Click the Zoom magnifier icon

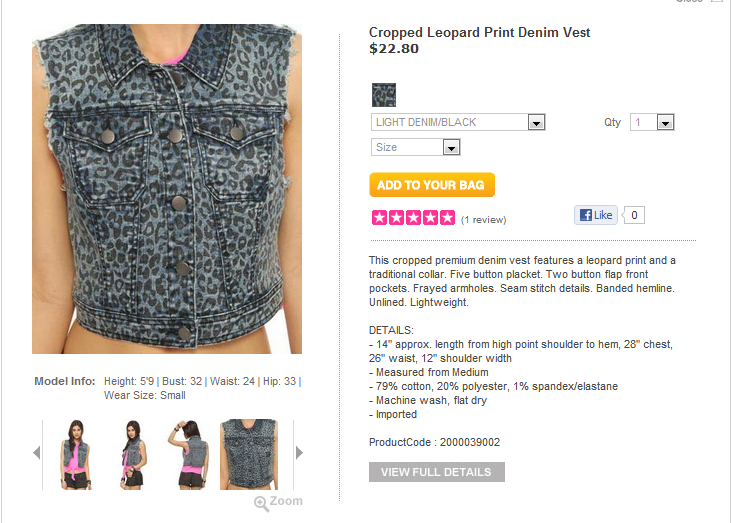click(x=261, y=503)
